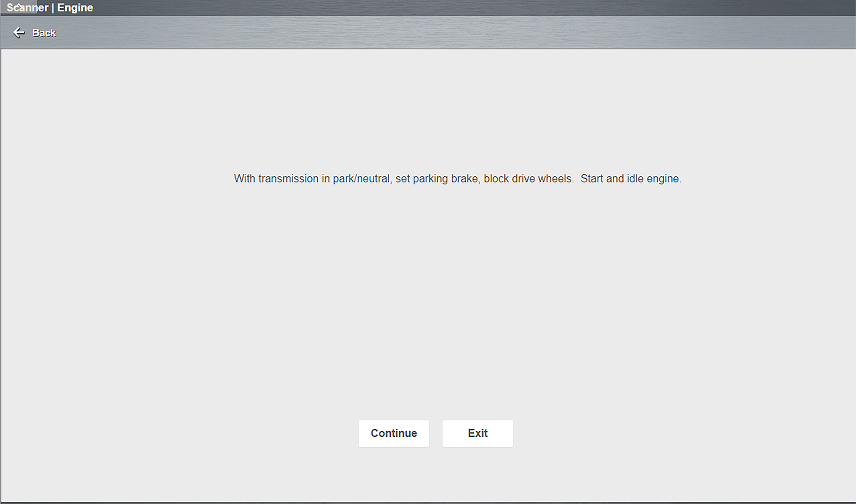Image resolution: width=857 pixels, height=504 pixels.
Task: Click the 'With transmission in park/neutral' text
Action: point(312,179)
